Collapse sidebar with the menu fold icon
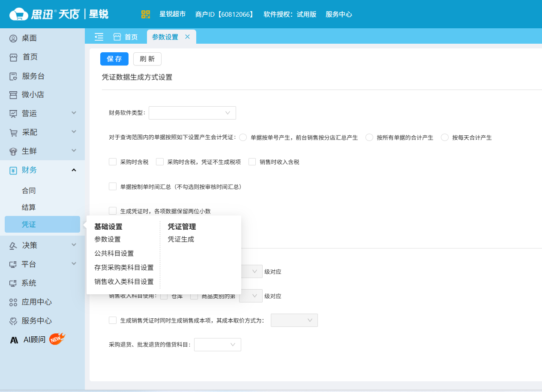The height and width of the screenshot is (392, 542). 99,37
